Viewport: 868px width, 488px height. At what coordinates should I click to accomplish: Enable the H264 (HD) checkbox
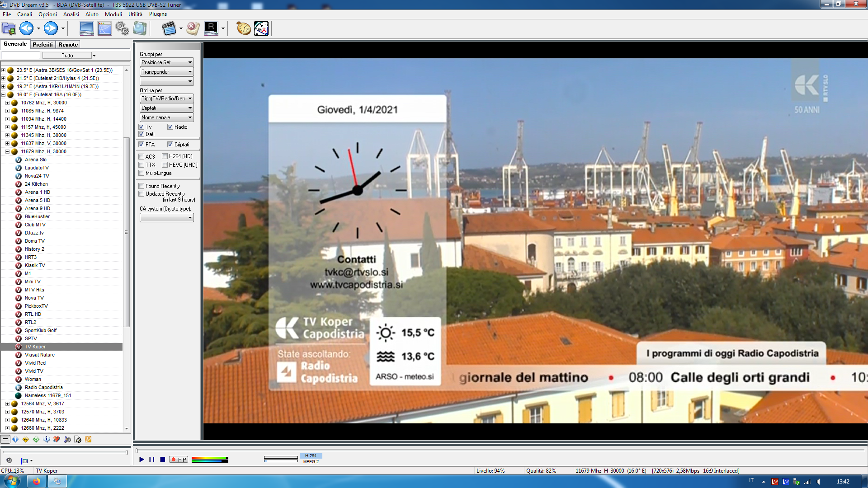165,156
